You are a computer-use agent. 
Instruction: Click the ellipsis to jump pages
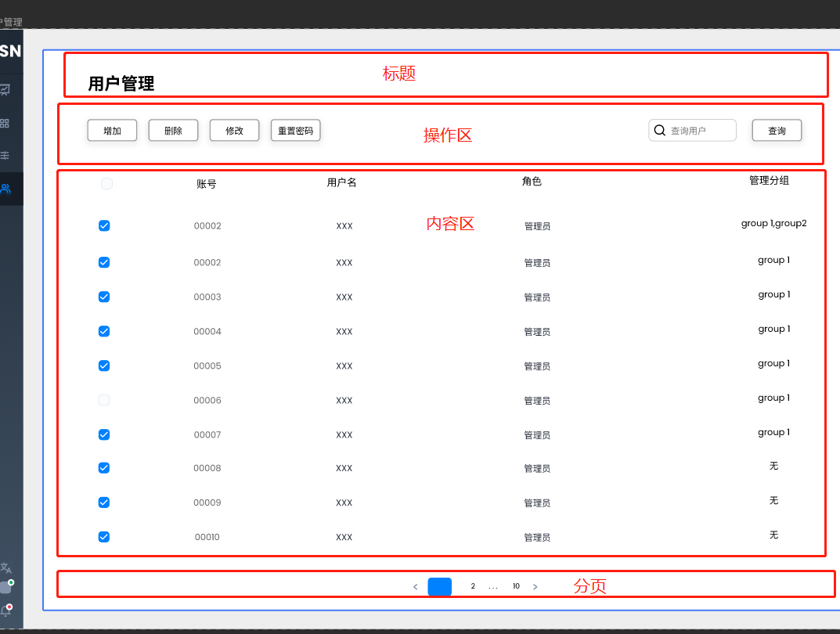tap(493, 586)
